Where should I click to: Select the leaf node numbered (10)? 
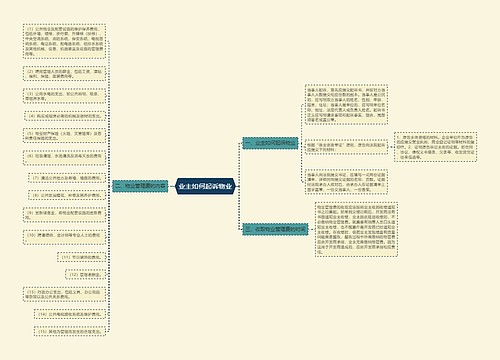pos(64,236)
